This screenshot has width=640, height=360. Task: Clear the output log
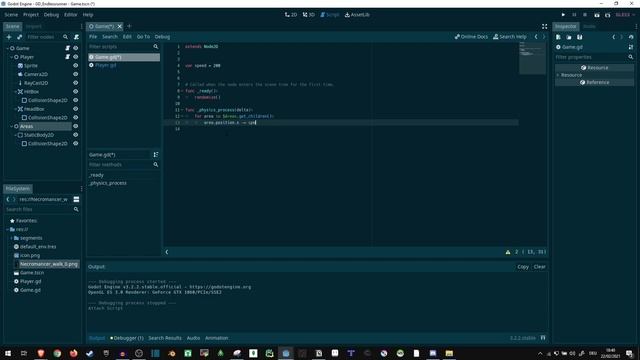tap(540, 267)
